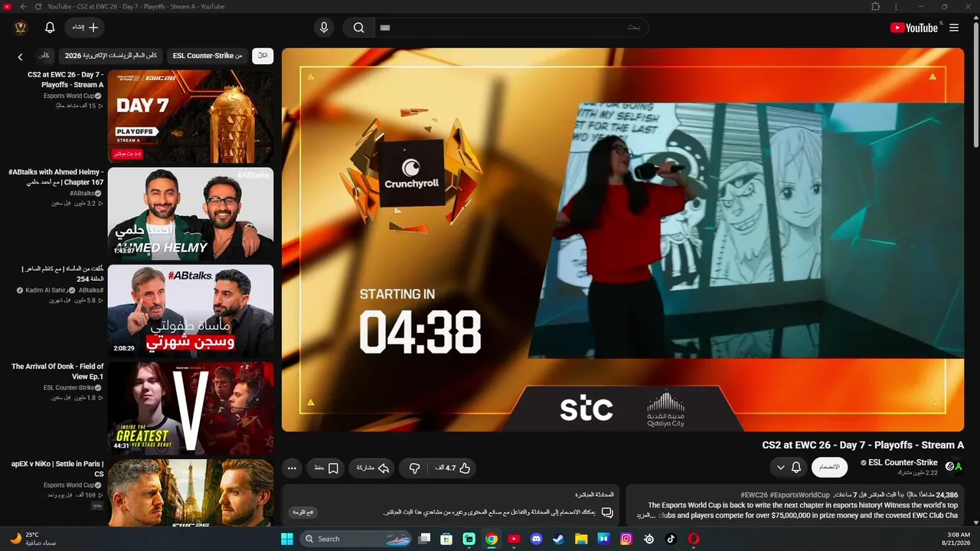Open Steam from the taskbar

coord(559,539)
